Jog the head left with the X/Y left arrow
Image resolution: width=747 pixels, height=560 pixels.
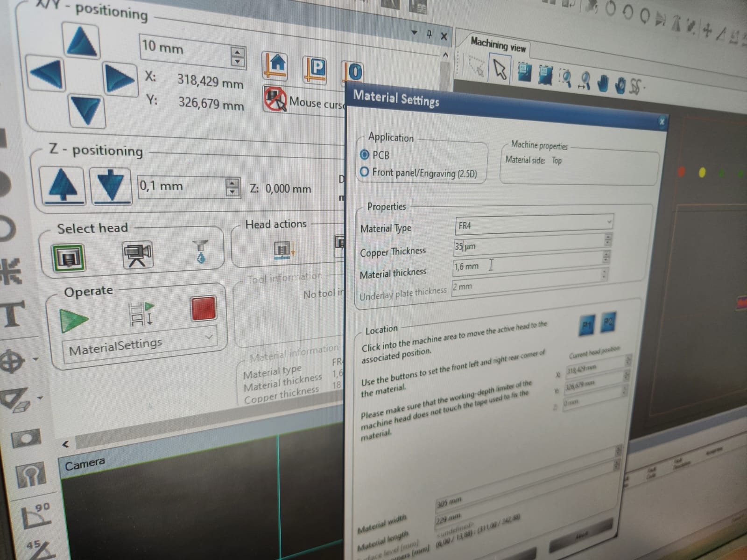45,73
